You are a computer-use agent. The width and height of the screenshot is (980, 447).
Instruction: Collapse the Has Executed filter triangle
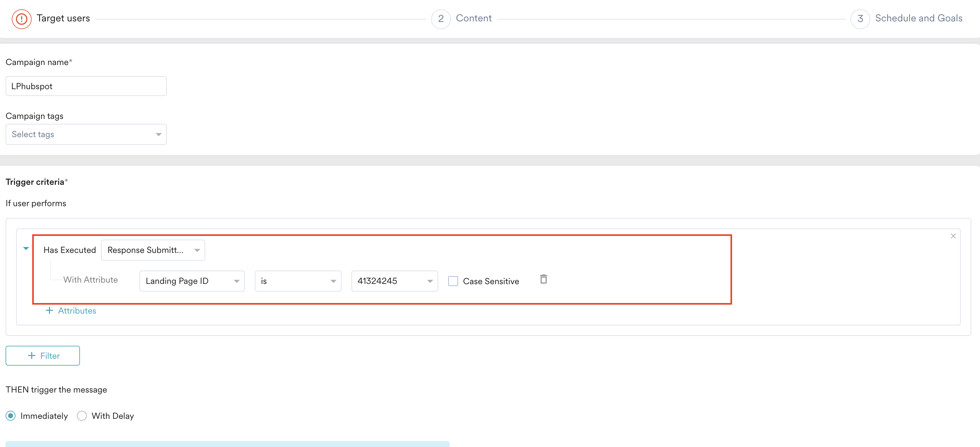click(26, 249)
